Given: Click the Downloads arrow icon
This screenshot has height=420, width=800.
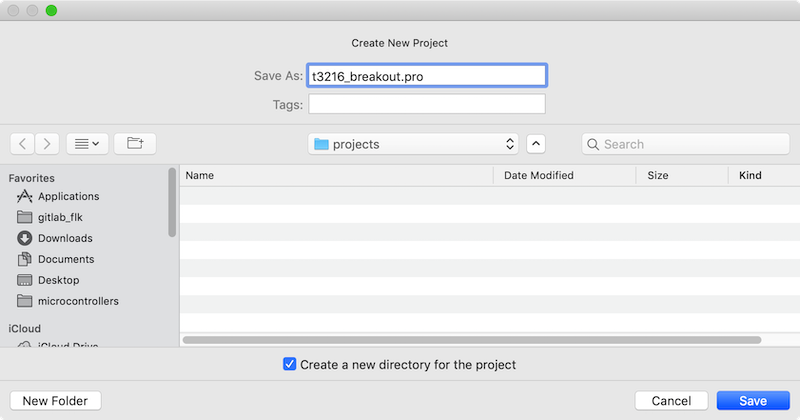Looking at the screenshot, I should click(24, 238).
